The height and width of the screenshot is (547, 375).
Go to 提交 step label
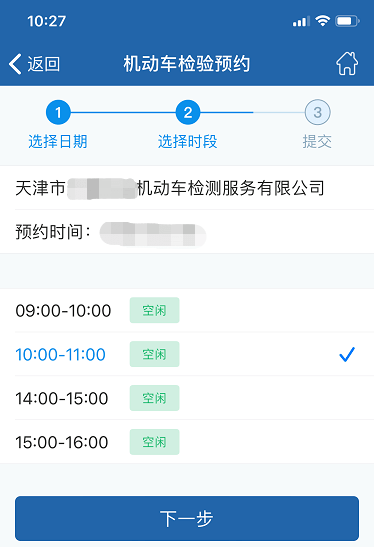pyautogui.click(x=317, y=142)
